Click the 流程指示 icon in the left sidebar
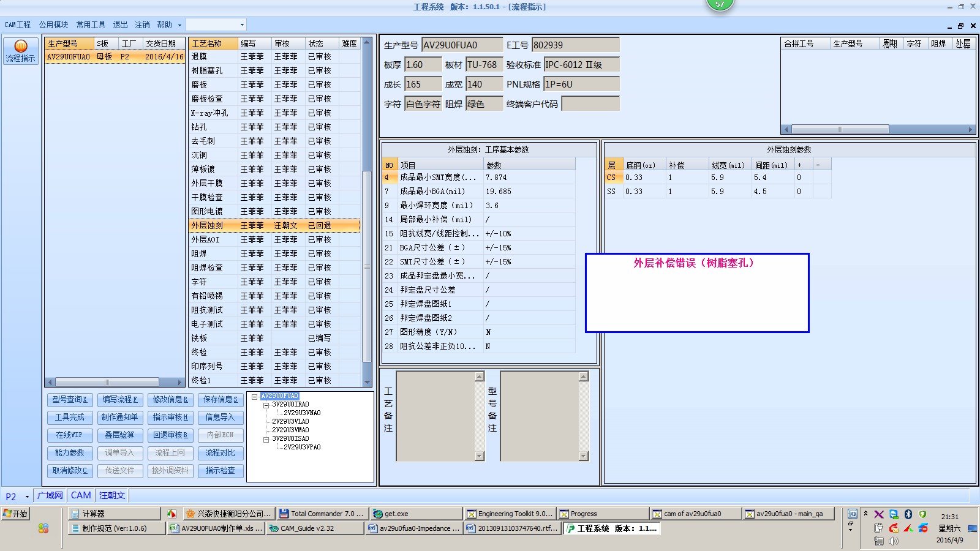 [21, 51]
